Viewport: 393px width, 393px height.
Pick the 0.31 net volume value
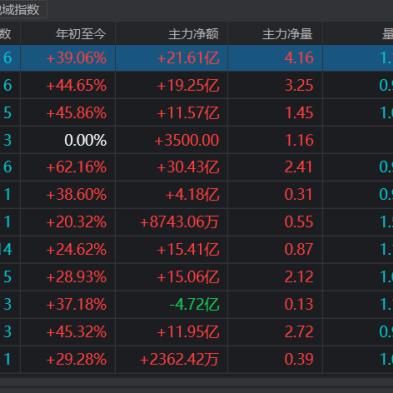299,194
